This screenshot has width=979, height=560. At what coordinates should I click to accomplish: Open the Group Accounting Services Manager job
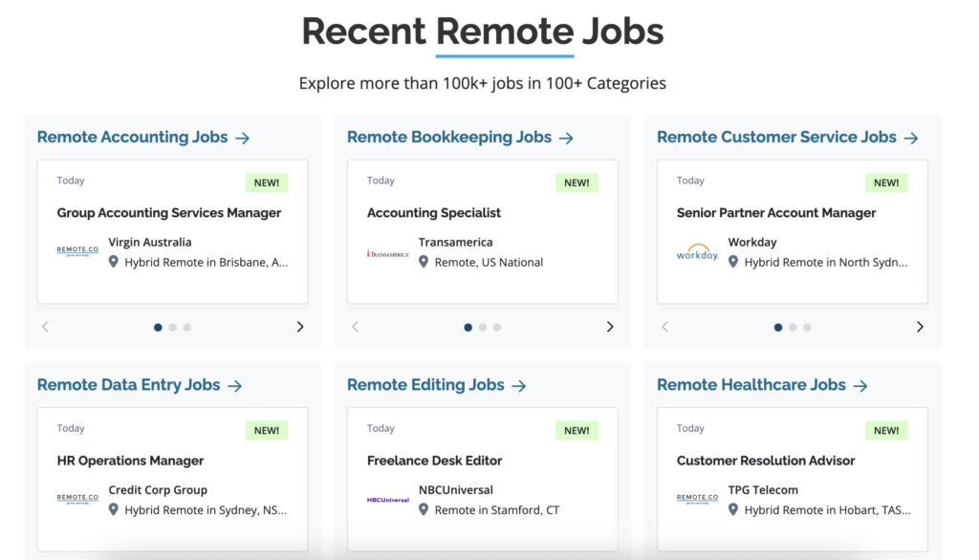[169, 213]
